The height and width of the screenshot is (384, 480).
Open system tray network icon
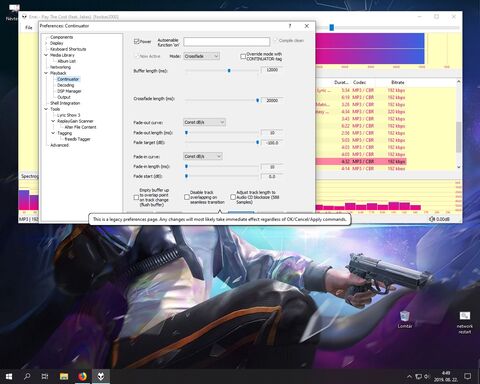click(x=418, y=377)
